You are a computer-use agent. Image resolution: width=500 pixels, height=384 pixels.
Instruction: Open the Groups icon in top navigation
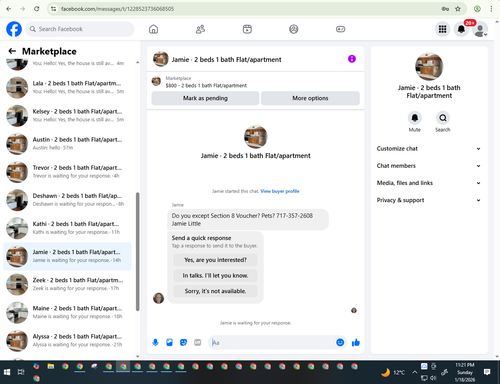click(294, 29)
